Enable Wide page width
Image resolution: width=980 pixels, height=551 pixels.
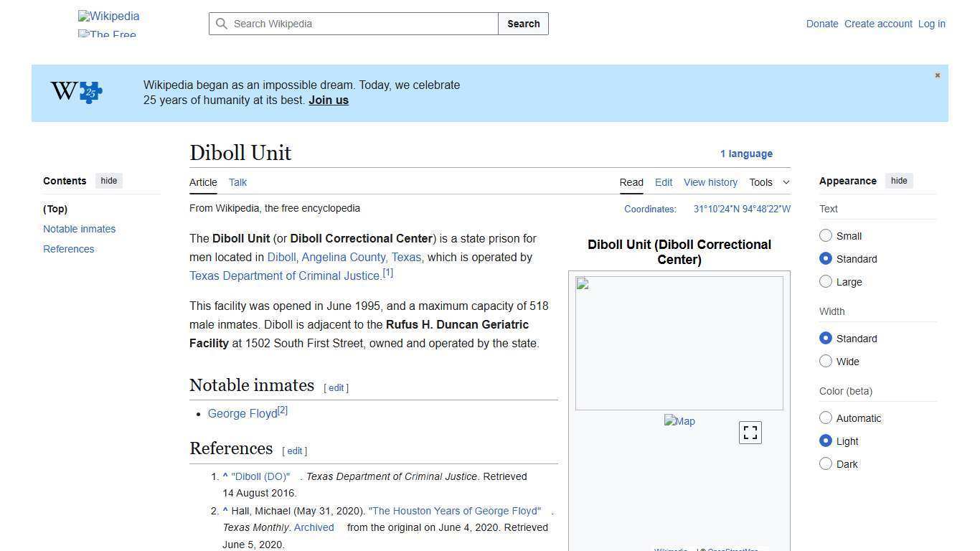[826, 362]
